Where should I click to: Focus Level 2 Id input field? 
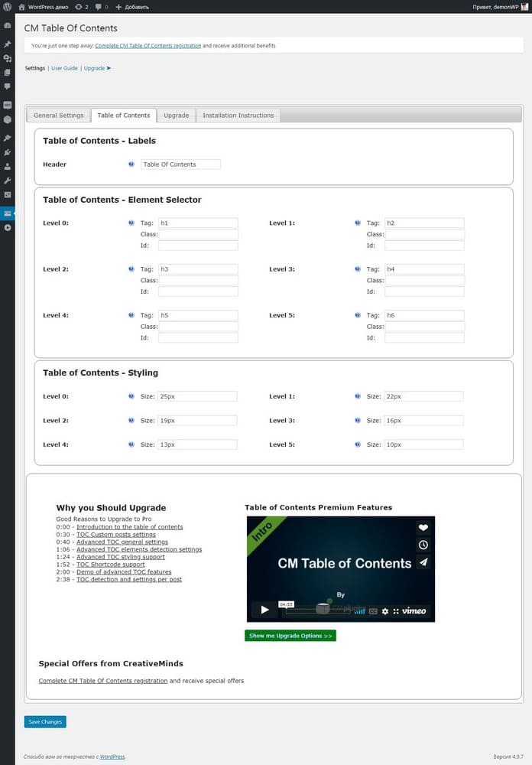tap(198, 291)
